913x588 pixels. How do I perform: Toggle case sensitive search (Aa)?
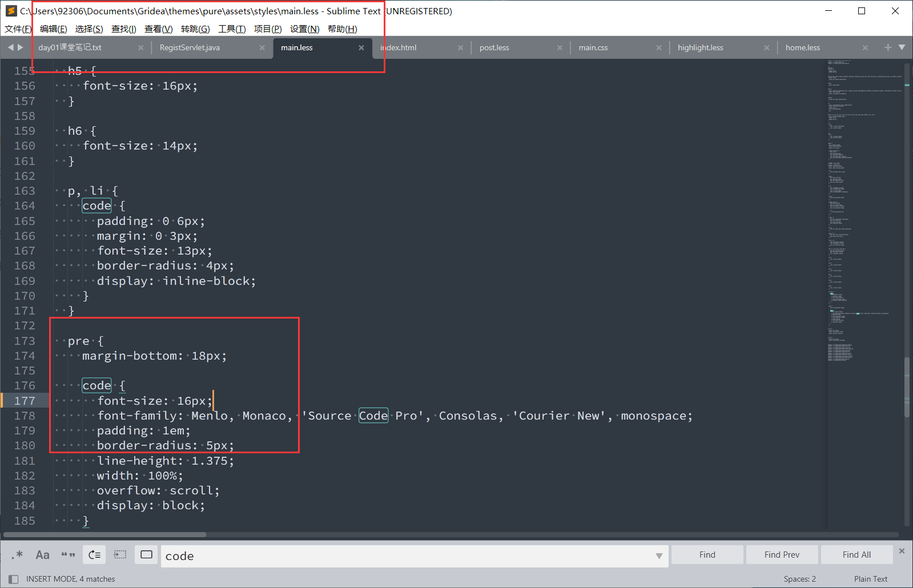[x=43, y=555]
